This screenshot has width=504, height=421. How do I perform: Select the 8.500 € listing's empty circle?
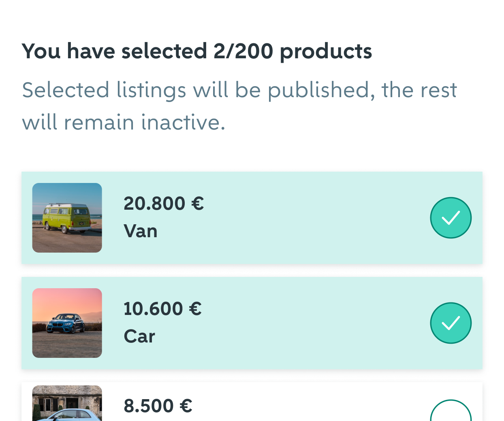[x=451, y=413]
